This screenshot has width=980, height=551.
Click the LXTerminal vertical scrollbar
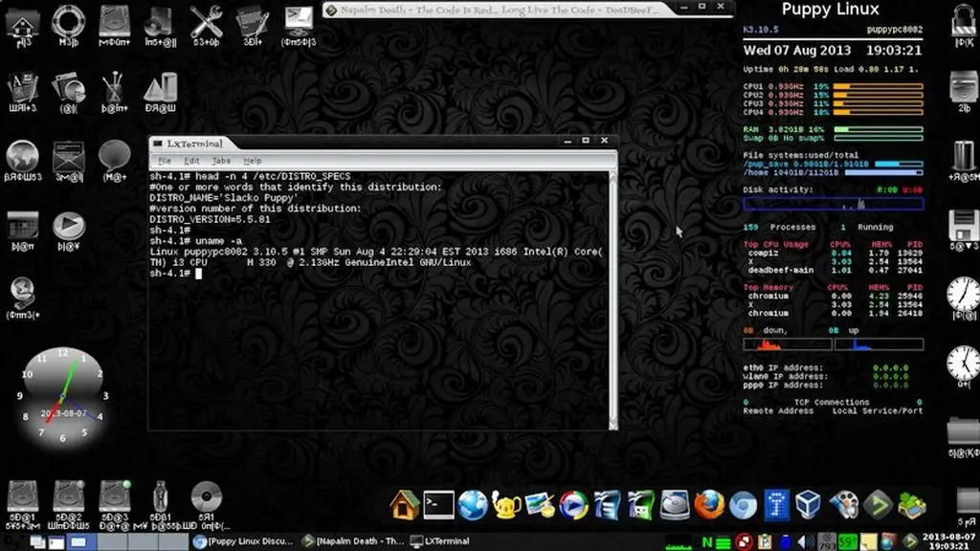pyautogui.click(x=613, y=299)
